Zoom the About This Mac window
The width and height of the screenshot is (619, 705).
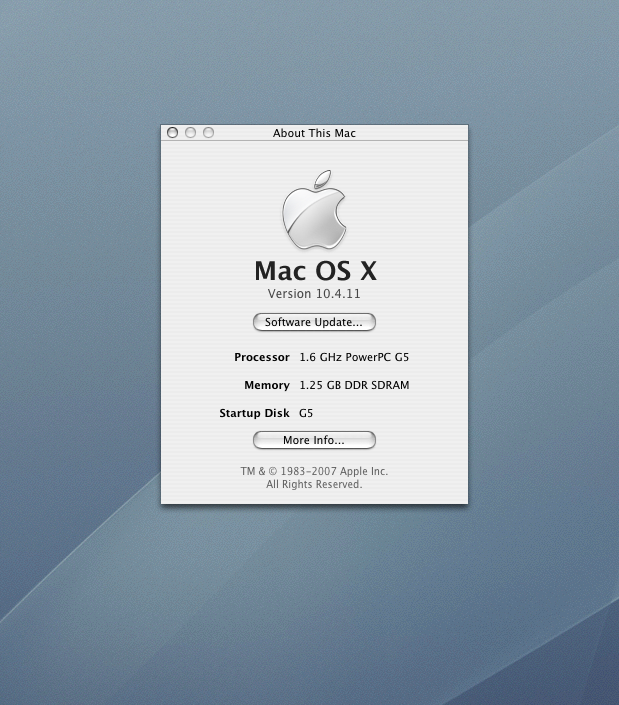click(x=208, y=133)
